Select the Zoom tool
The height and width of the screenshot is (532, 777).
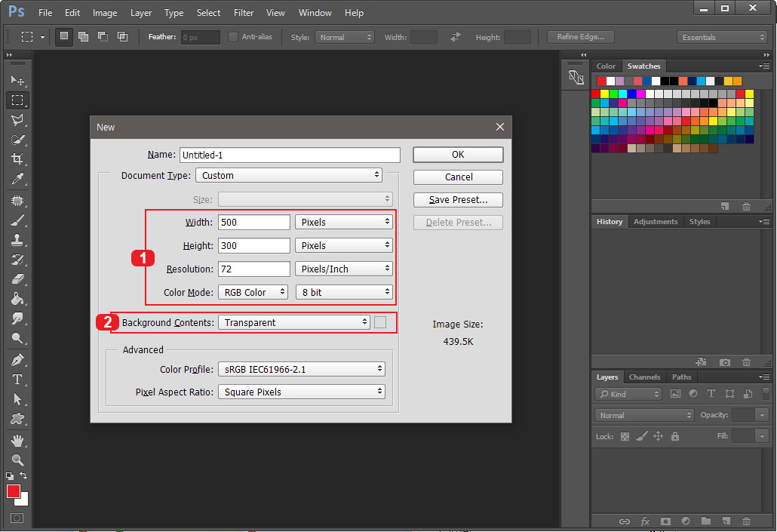tap(17, 460)
